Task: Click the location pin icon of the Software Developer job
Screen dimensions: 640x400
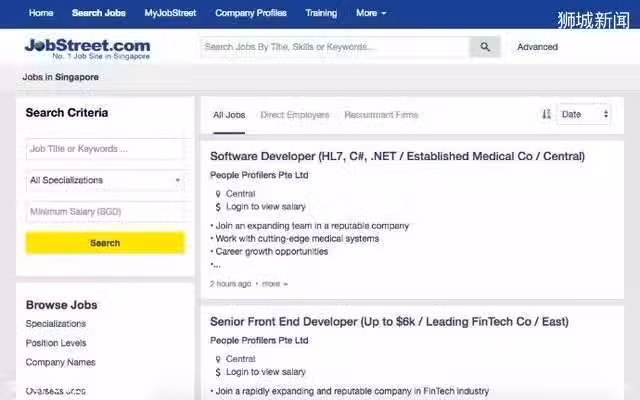Action: point(218,194)
